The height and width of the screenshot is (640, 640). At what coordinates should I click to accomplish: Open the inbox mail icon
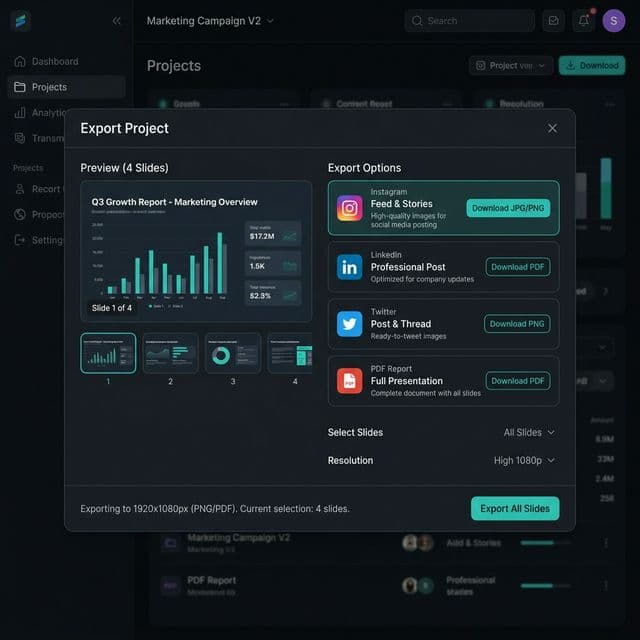[x=553, y=21]
